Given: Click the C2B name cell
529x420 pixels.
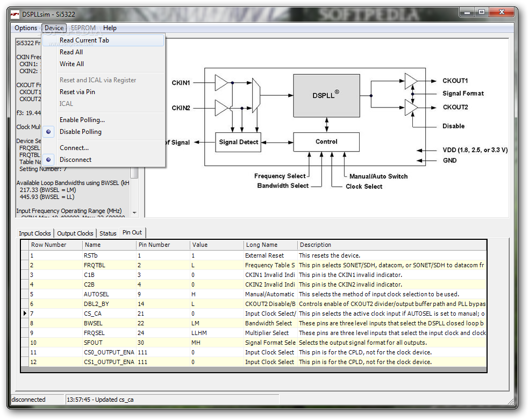Looking at the screenshot, I should coord(110,284).
